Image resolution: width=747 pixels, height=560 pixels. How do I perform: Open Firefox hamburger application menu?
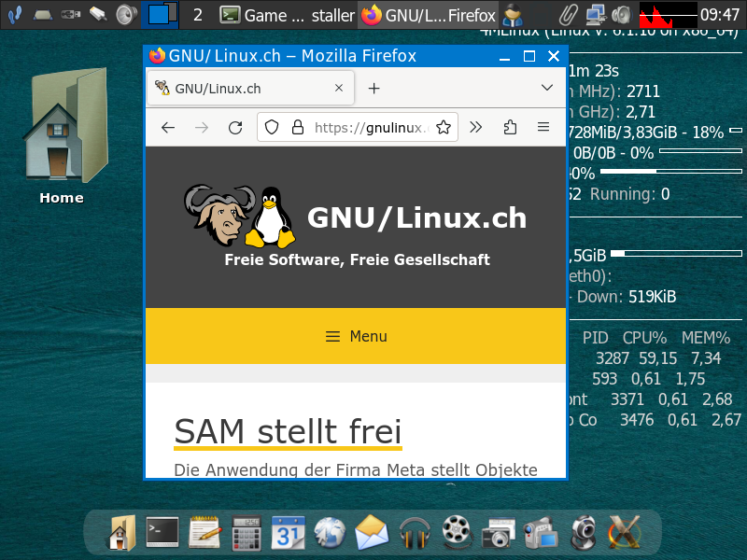[x=543, y=127]
